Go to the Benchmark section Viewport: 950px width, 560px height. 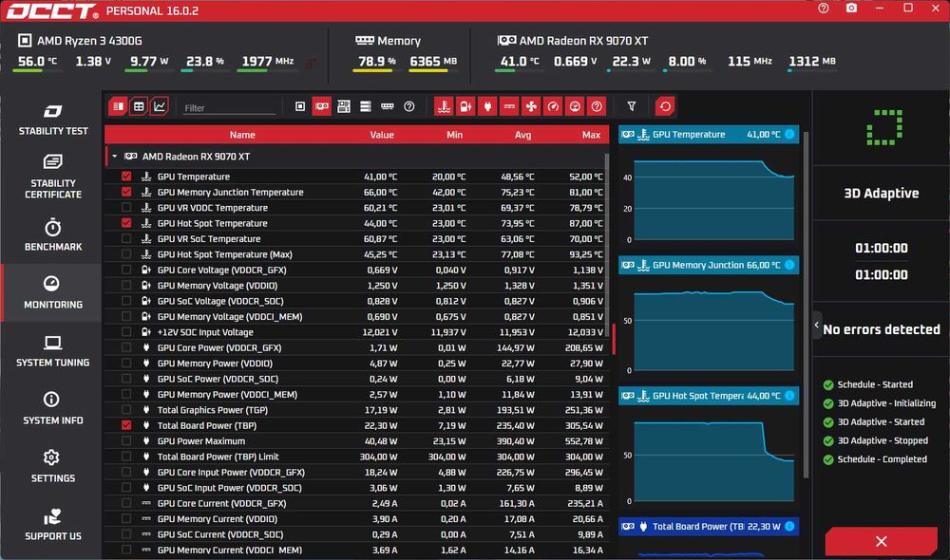[x=52, y=234]
